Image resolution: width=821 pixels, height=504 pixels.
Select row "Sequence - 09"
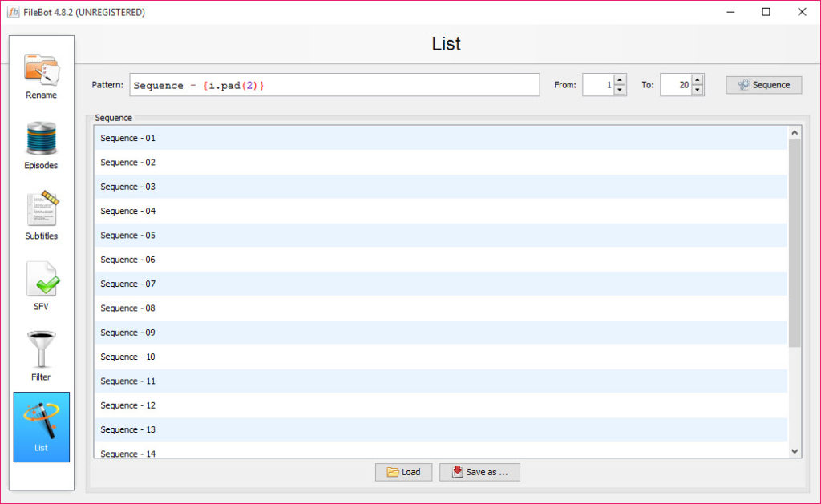441,333
